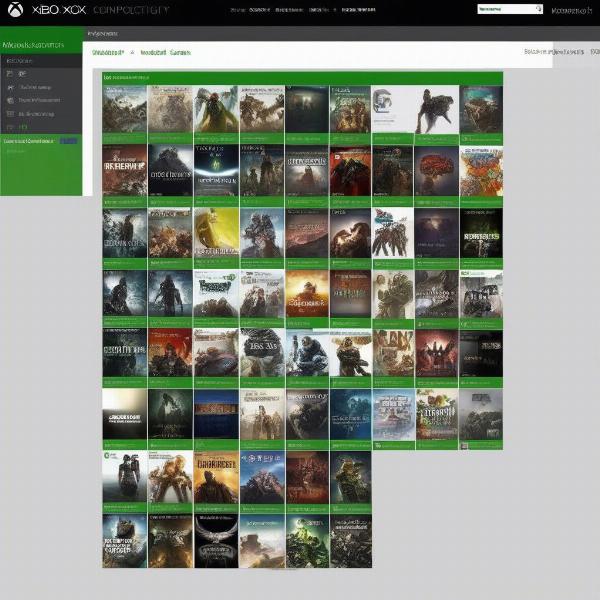Image resolution: width=600 pixels, height=600 pixels.
Task: Open the green sidebar title at top
Action: pos(33,45)
